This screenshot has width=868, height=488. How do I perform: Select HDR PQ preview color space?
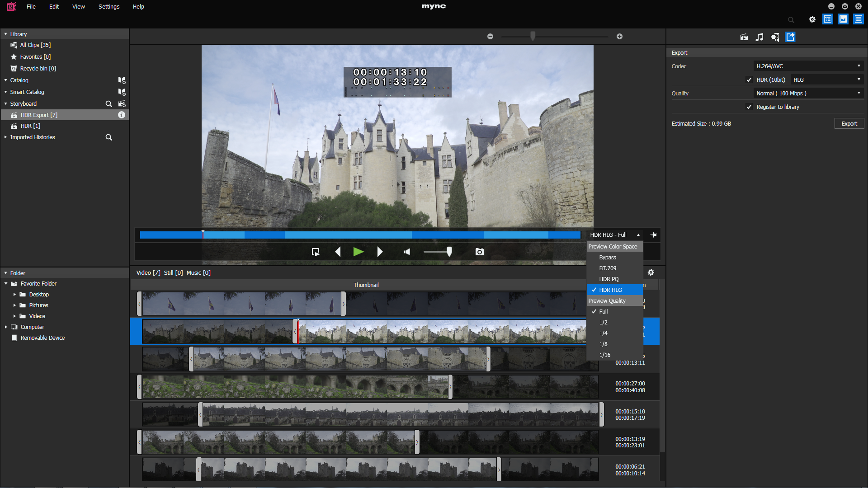(609, 279)
